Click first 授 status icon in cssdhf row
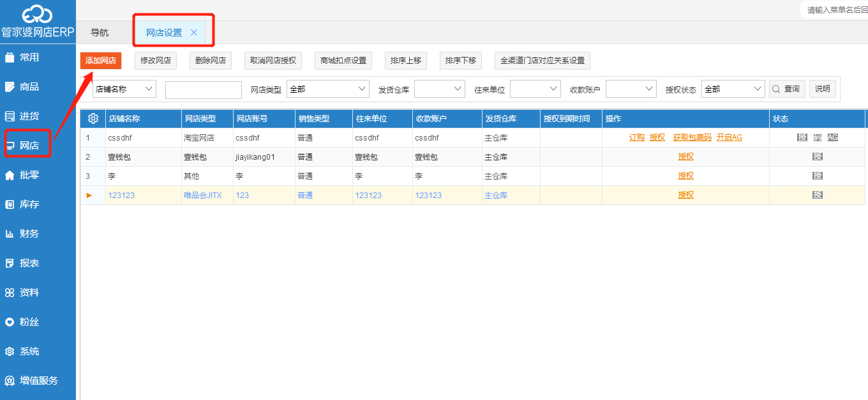Viewport: 868px width, 400px height. pos(802,137)
